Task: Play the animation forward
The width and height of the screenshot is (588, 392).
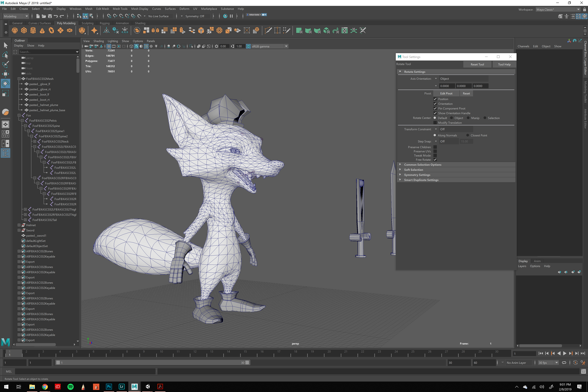Action: point(565,353)
